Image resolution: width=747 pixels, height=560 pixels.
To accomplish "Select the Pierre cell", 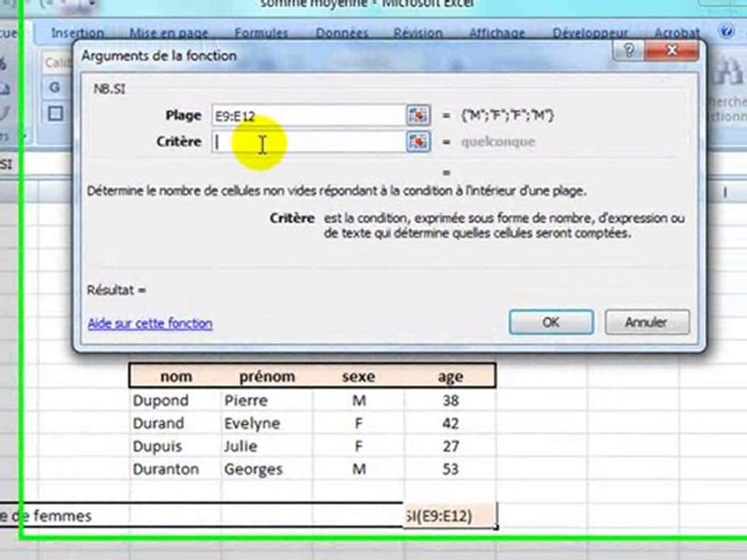I will (267, 400).
